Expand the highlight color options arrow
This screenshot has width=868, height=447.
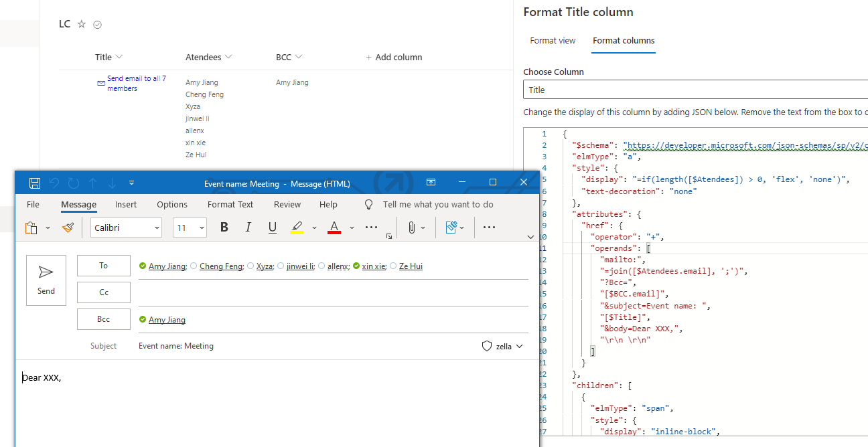314,228
